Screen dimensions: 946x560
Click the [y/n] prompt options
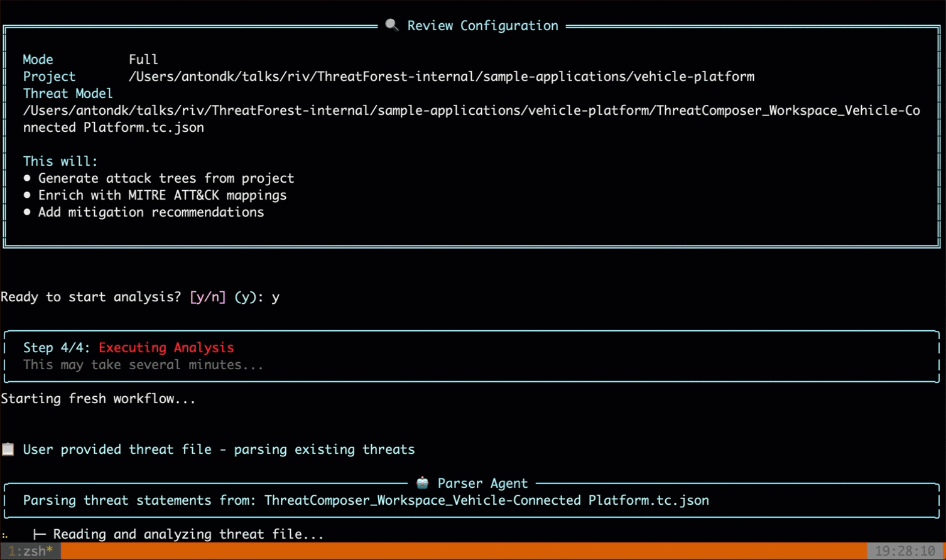pyautogui.click(x=207, y=297)
